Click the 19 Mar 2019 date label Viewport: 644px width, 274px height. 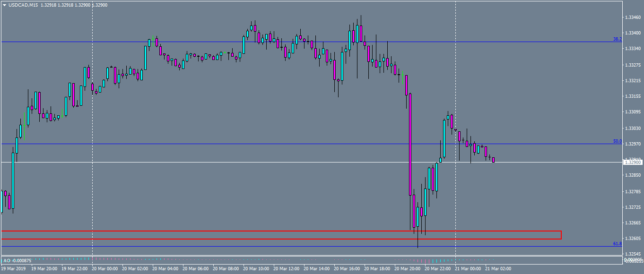[14, 267]
